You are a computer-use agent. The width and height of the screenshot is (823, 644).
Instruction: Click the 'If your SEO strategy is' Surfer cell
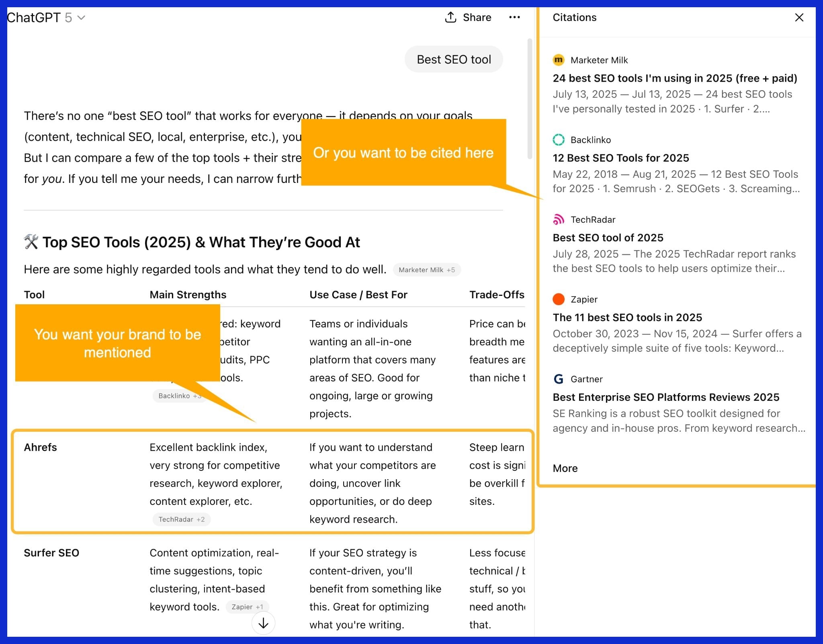(x=375, y=589)
